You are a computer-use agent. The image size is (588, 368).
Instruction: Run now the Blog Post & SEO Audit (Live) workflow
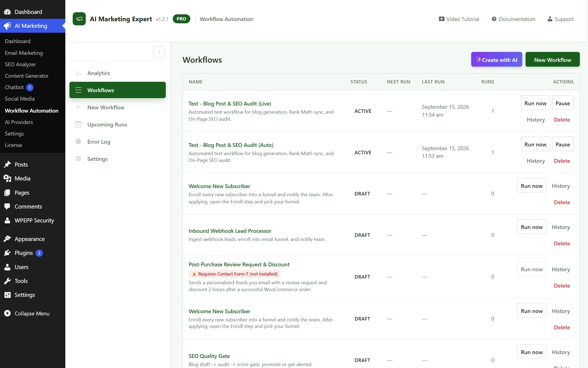535,103
